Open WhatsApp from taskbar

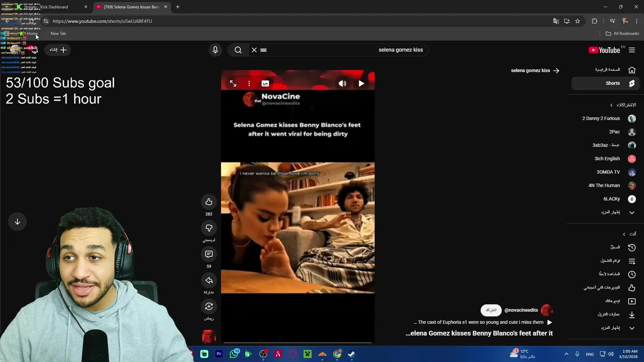coord(234,354)
